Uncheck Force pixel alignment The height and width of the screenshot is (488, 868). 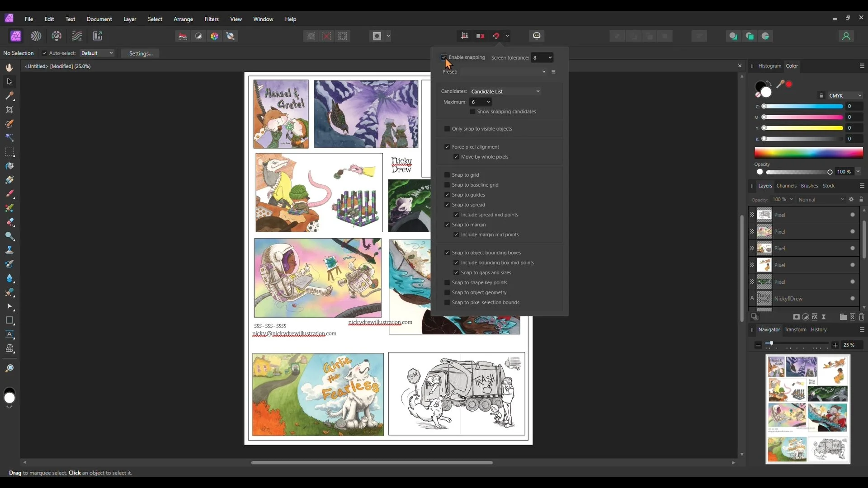coord(447,147)
